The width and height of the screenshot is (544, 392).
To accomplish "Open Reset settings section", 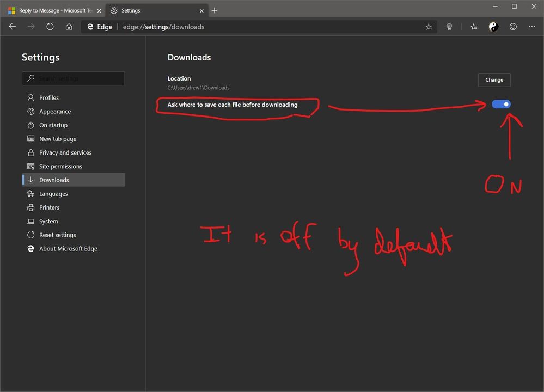I will pyautogui.click(x=74, y=235).
